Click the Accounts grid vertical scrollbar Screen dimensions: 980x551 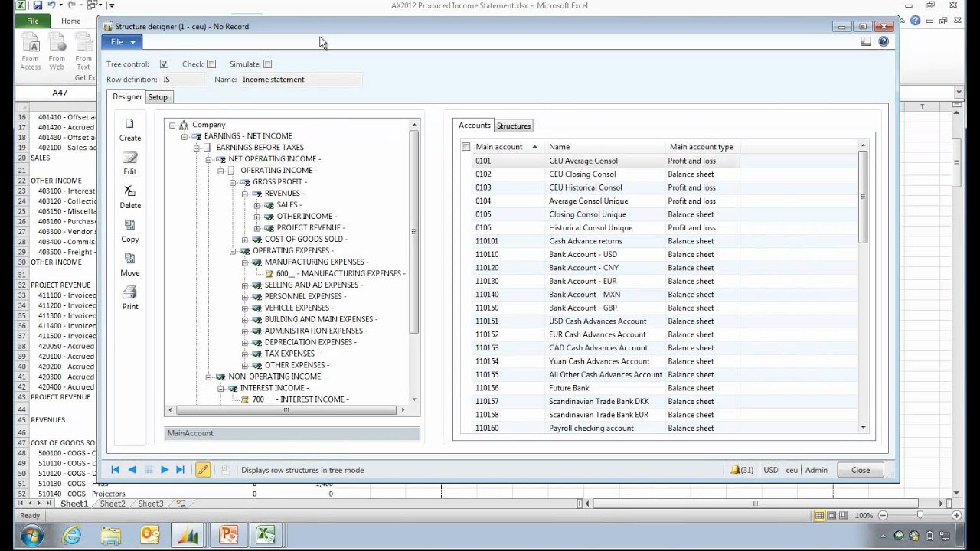[864, 197]
